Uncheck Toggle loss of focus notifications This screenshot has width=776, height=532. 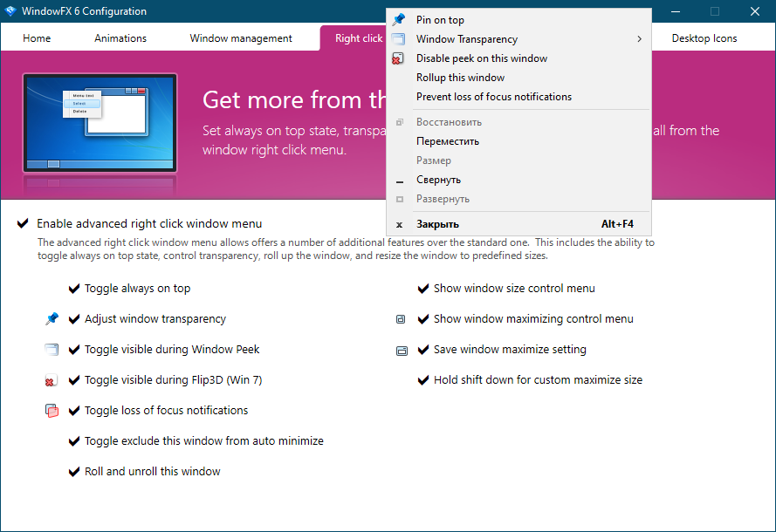coord(73,411)
